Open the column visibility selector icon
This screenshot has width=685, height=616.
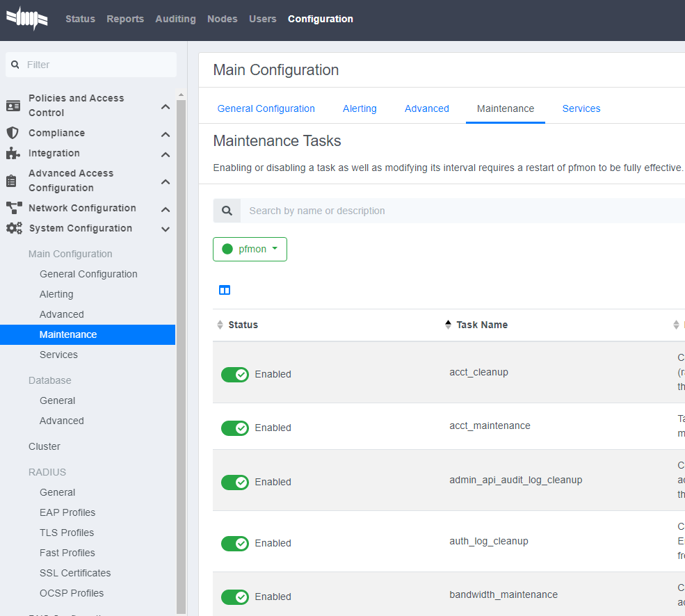coord(225,290)
